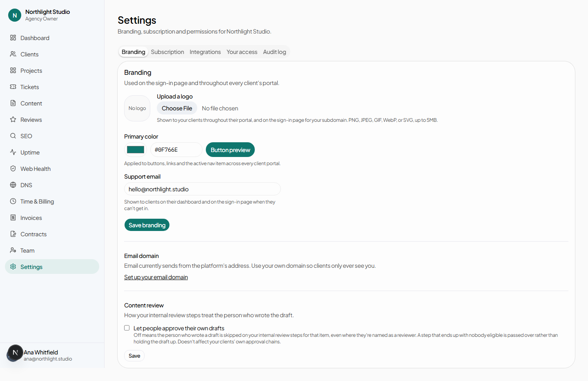Viewport: 588px width, 381px height.
Task: Open Team via its users icon
Action: tap(13, 250)
